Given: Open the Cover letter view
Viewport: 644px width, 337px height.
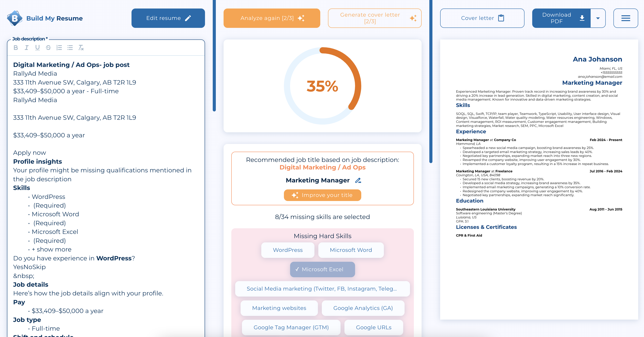Looking at the screenshot, I should (482, 18).
